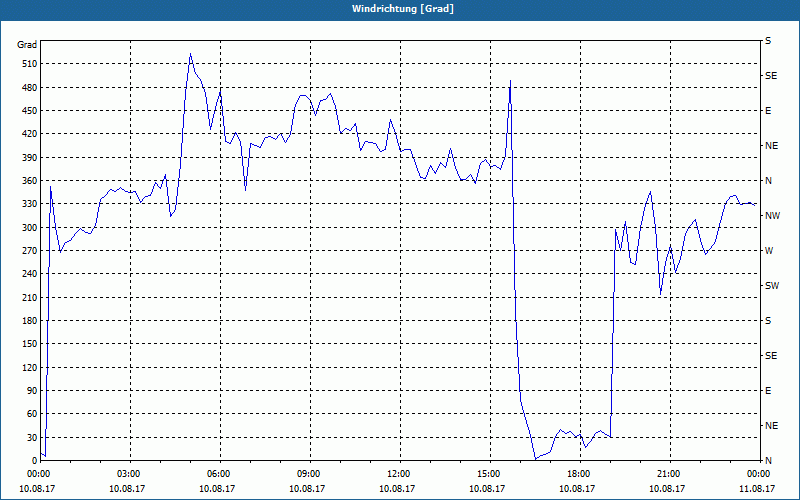Select the 60 y-axis value
Image resolution: width=800 pixels, height=500 pixels.
(x=32, y=414)
